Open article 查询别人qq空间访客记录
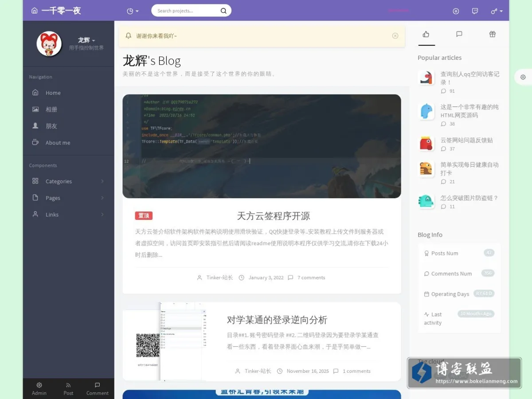The image size is (532, 399). pos(470,78)
